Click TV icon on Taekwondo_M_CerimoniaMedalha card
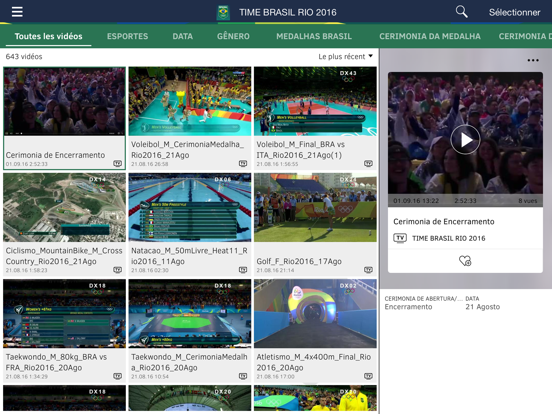Viewport: 552px width, 414px height. [243, 376]
